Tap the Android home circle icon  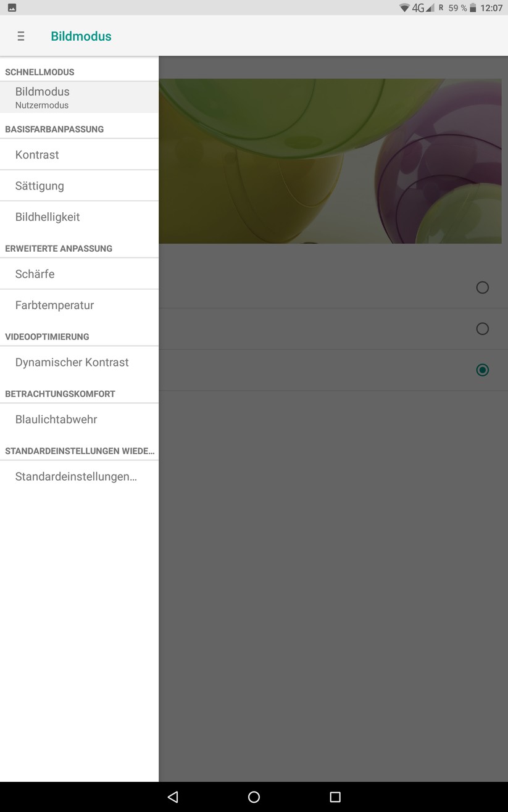coord(254,797)
